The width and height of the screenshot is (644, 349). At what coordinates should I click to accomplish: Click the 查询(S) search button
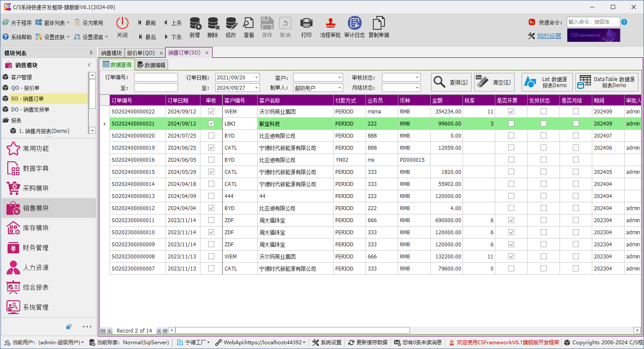click(451, 82)
